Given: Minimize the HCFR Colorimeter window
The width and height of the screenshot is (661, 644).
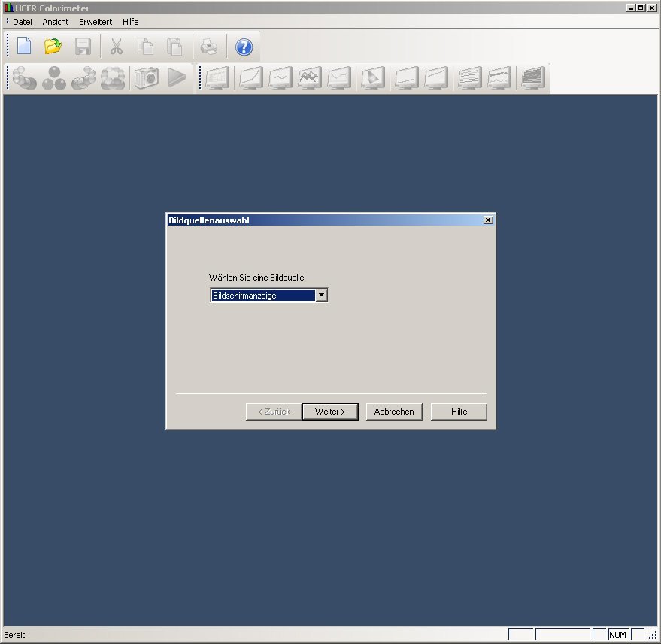Looking at the screenshot, I should point(631,8).
